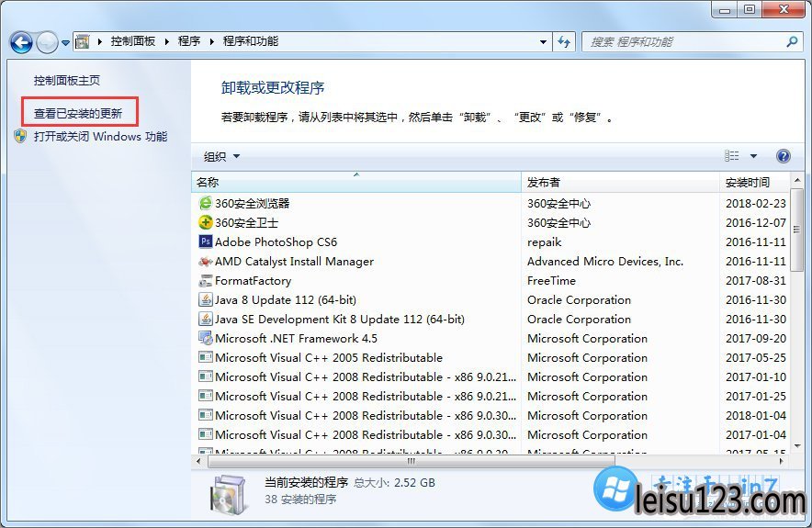Screen dimensions: 812x528
Task: Open the 组织 dropdown menu
Action: [221, 156]
